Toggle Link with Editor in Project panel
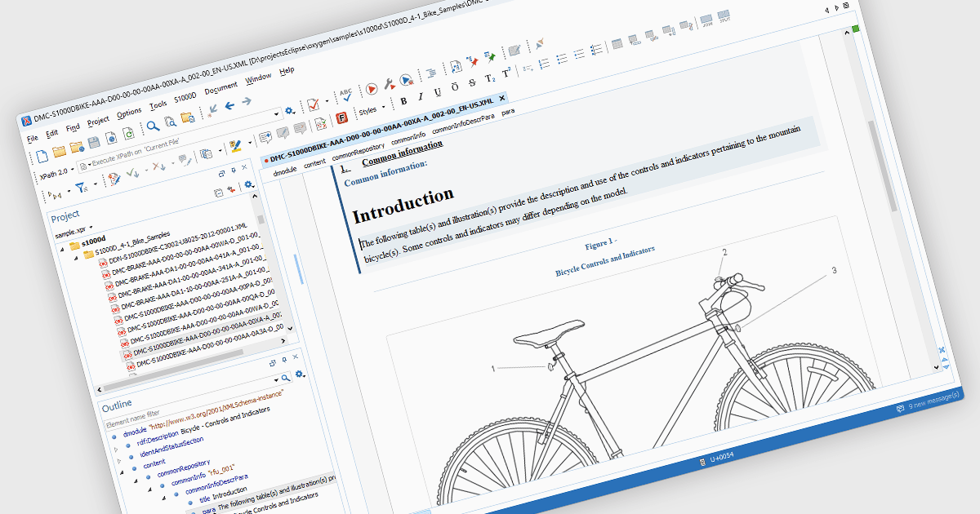Screen dimensions: 980x514 pos(232,190)
